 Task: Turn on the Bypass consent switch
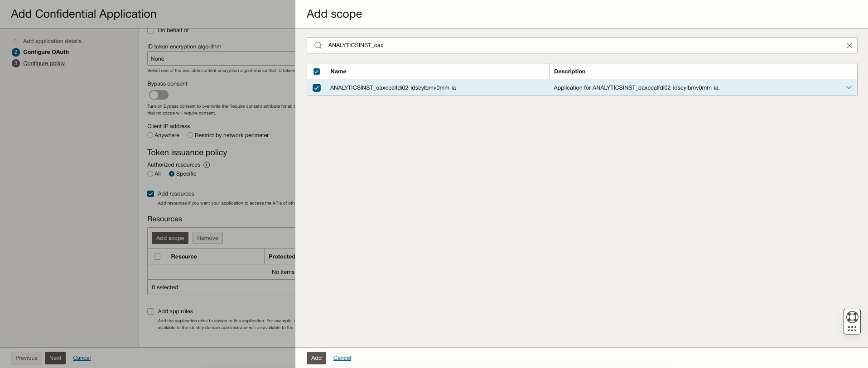159,95
